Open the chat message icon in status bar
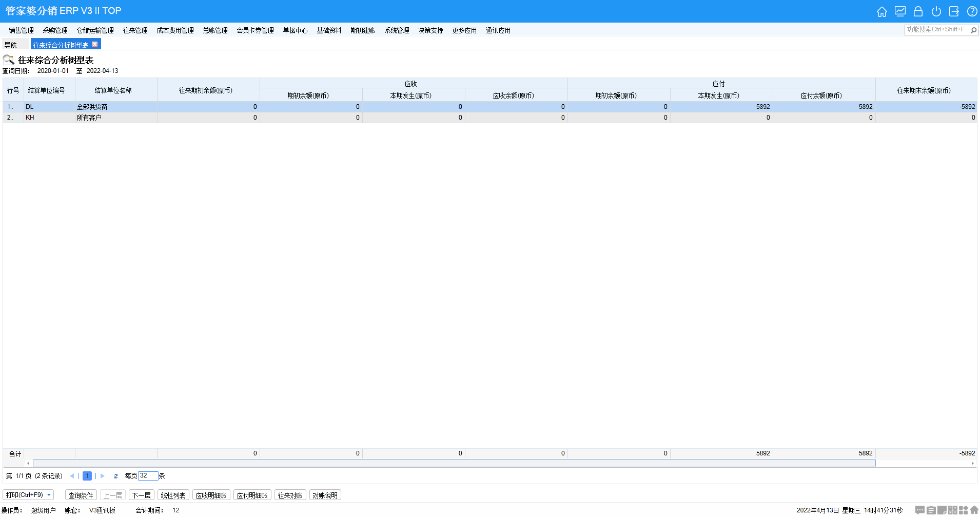This screenshot has height=517, width=980. coord(920,510)
